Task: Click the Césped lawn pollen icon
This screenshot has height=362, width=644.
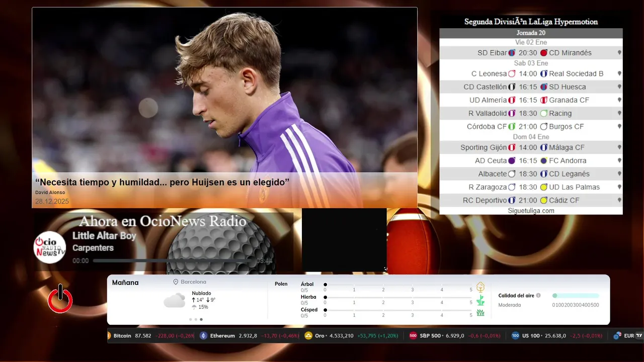Action: [x=480, y=313]
